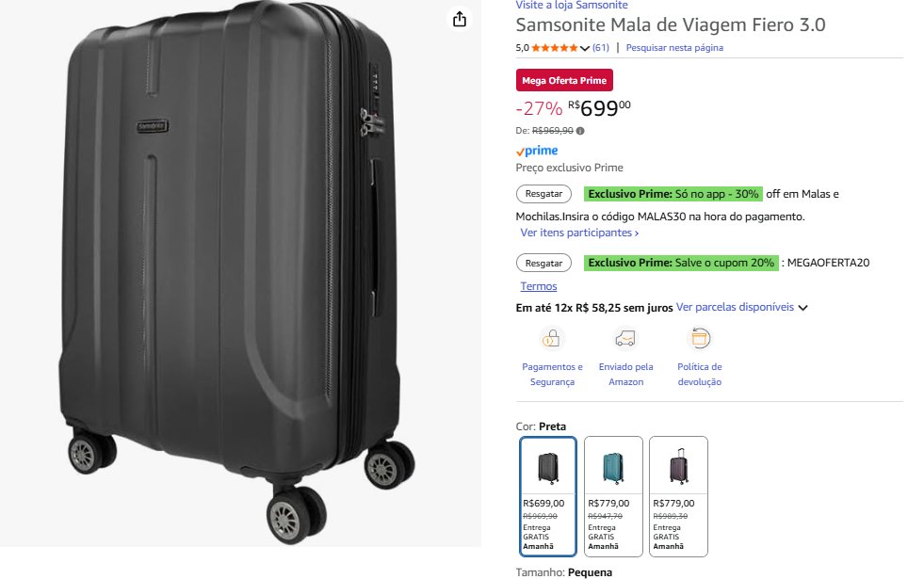
Task: Open the Termos link
Action: [539, 286]
